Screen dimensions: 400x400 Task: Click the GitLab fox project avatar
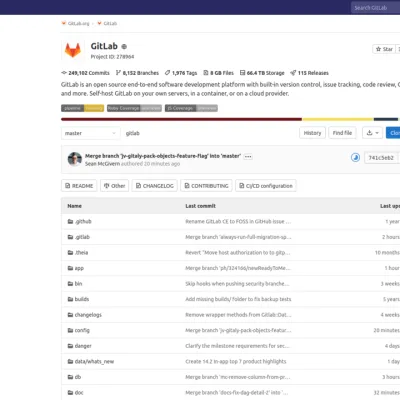73,50
